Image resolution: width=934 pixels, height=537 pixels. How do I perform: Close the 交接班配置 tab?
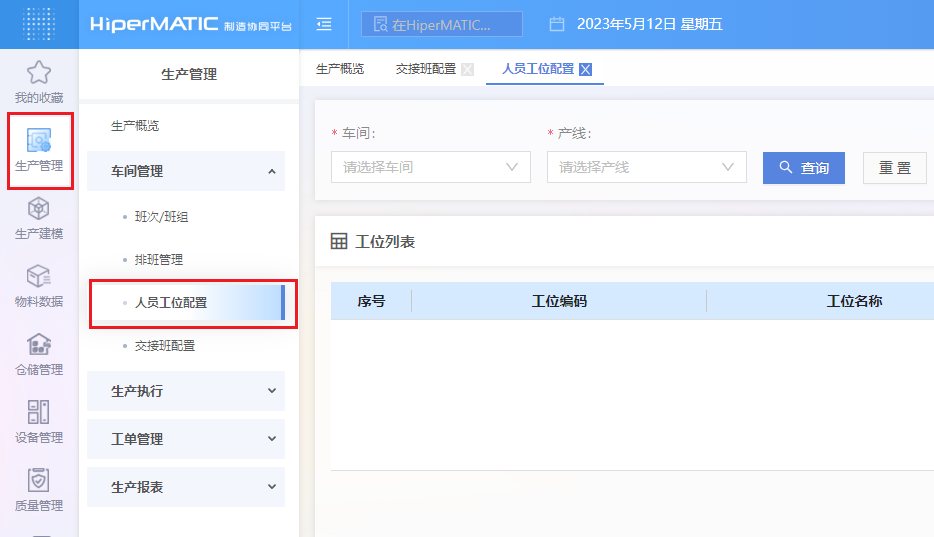tap(468, 70)
